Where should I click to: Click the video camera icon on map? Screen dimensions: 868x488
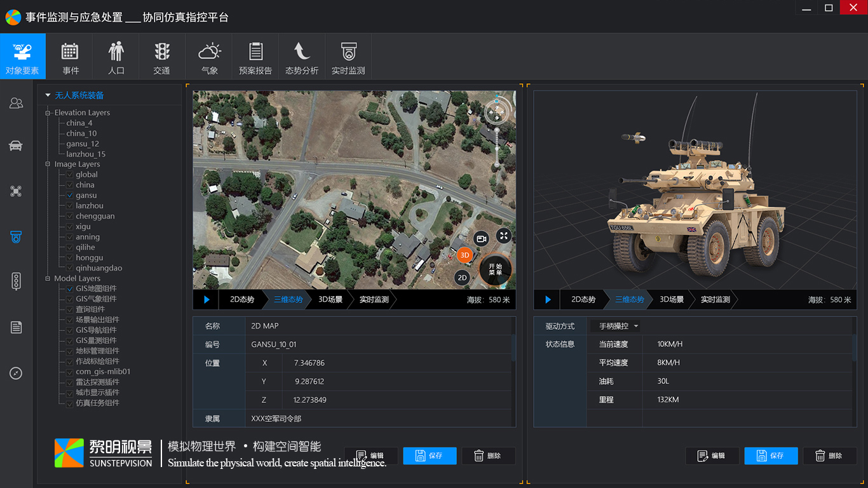[481, 238]
